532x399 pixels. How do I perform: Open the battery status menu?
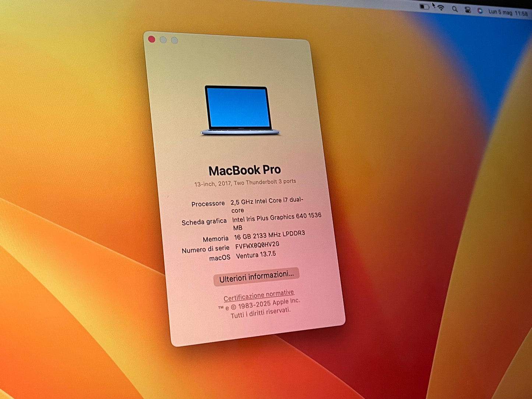click(x=424, y=7)
